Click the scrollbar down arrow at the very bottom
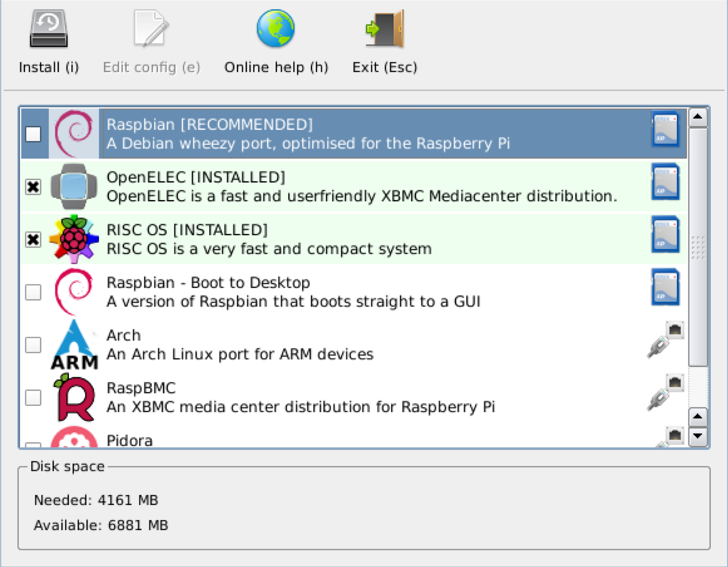This screenshot has width=728, height=567. pos(698,437)
